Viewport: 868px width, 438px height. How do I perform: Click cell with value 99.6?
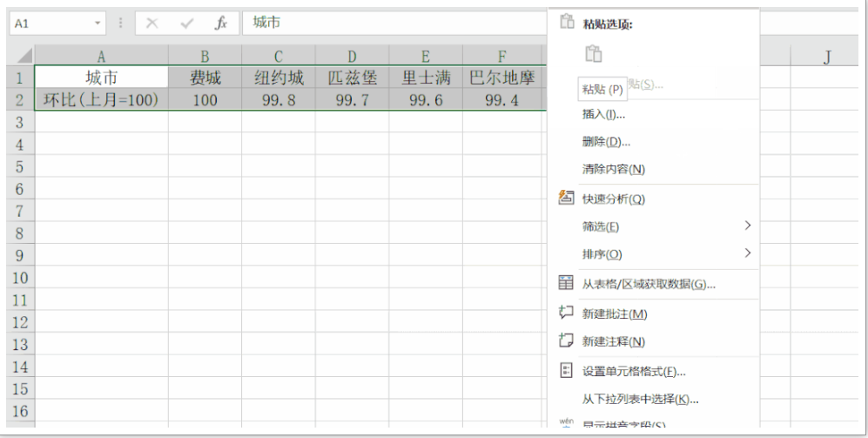(426, 99)
